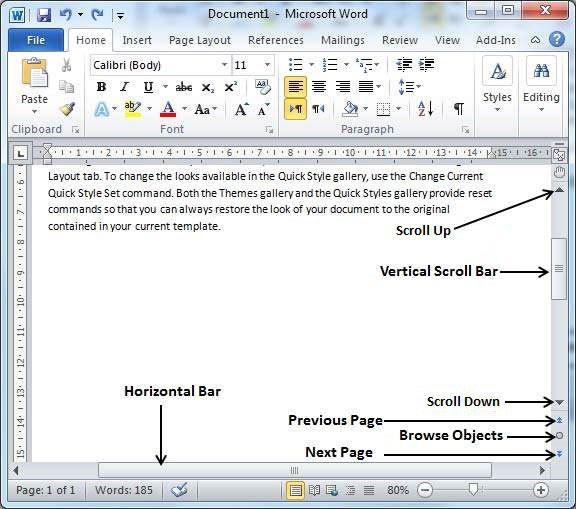This screenshot has height=509, width=576.
Task: Switch to the Page Layout tab
Action: (200, 40)
